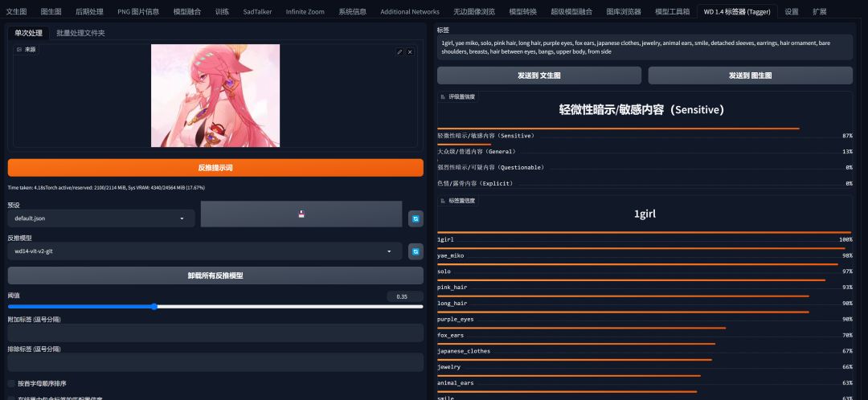This screenshot has width=868, height=400.
Task: Open the Infinite Zoom tab
Action: [305, 11]
